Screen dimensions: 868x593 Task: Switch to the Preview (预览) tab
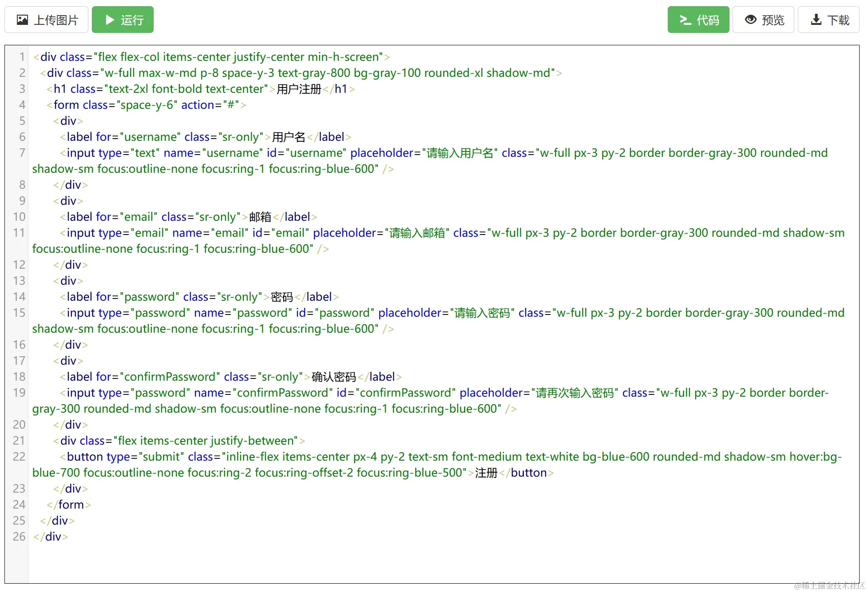(x=763, y=20)
